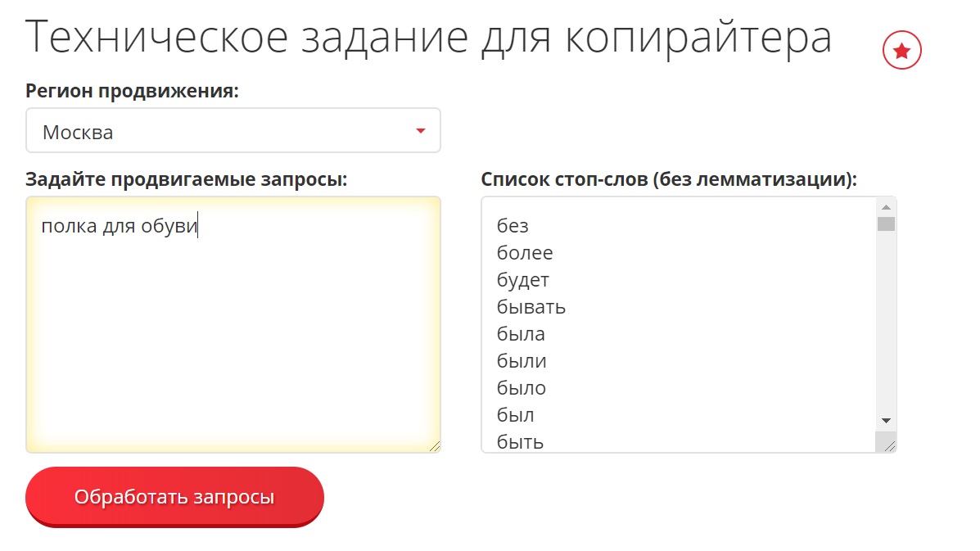Click the stop-word "было"
The image size is (980, 551).
pyautogui.click(x=522, y=388)
